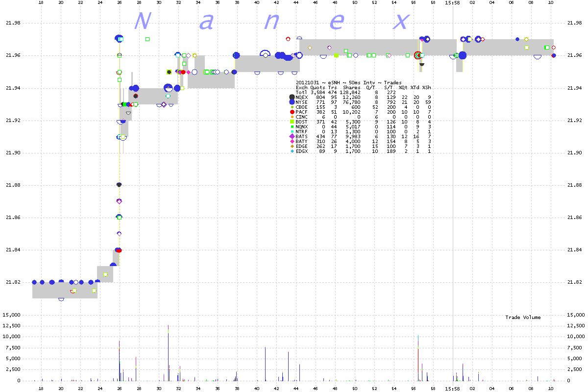Click NYSE shares-per-trade value '792'
Viewport: 588px width, 392px height.
391,102
